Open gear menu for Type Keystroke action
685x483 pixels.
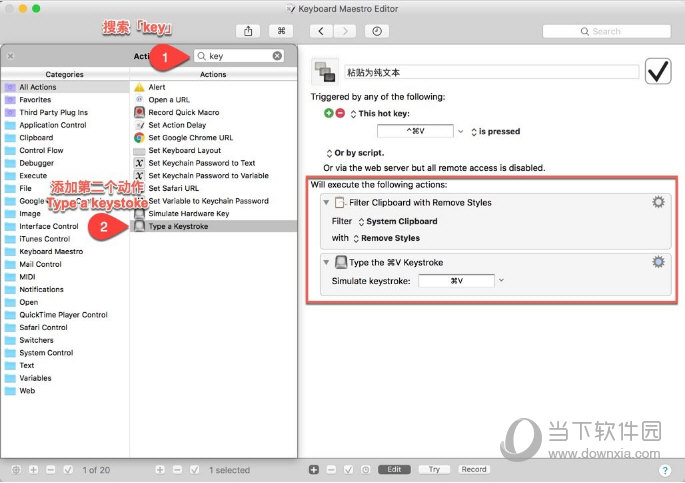click(658, 262)
